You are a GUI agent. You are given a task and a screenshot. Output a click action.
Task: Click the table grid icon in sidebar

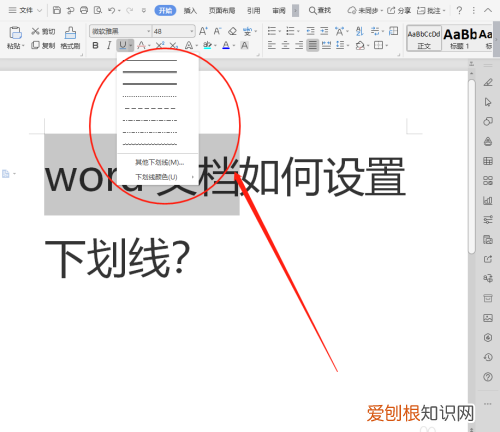(x=488, y=161)
